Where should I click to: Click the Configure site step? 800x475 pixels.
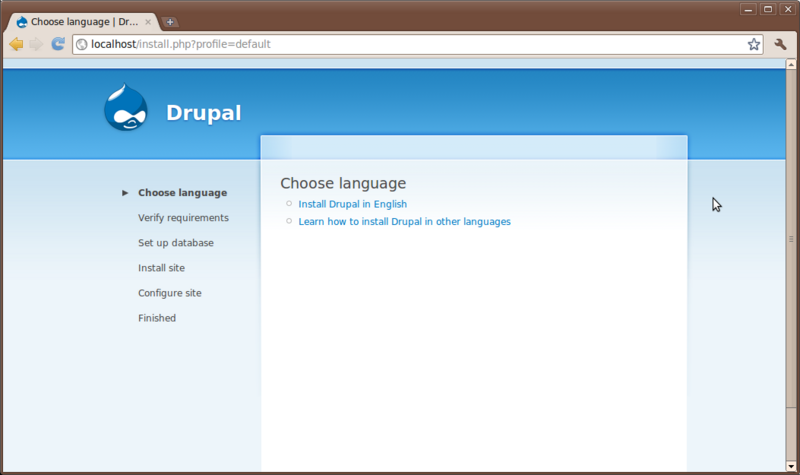(x=169, y=293)
